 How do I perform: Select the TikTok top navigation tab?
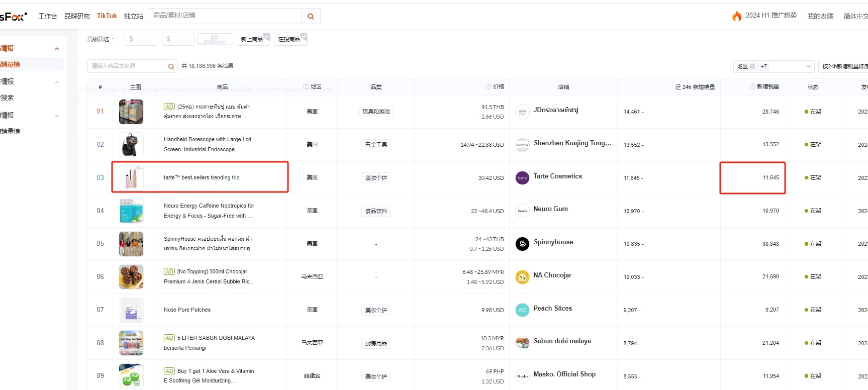(107, 16)
